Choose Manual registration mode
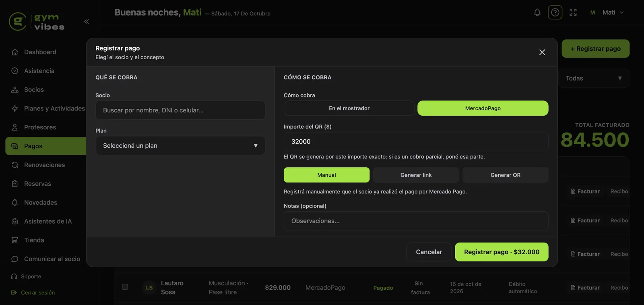 coord(326,175)
